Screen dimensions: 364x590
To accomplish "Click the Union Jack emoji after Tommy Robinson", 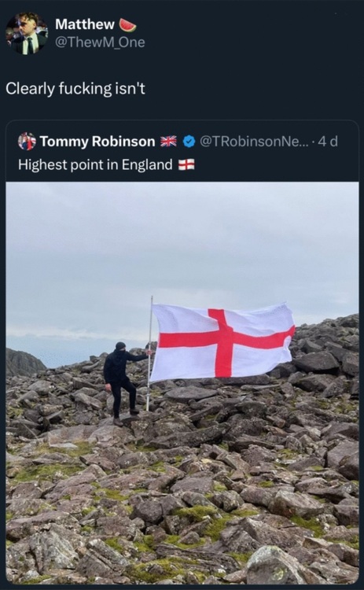I will tap(168, 142).
